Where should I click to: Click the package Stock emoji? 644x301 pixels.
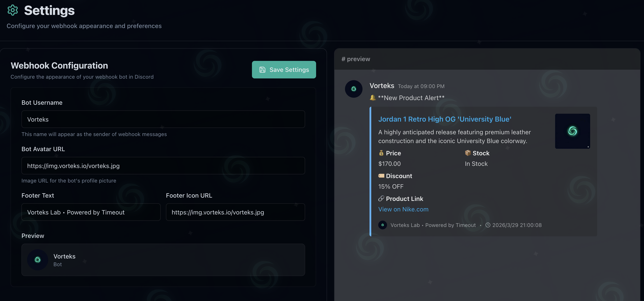tap(468, 153)
